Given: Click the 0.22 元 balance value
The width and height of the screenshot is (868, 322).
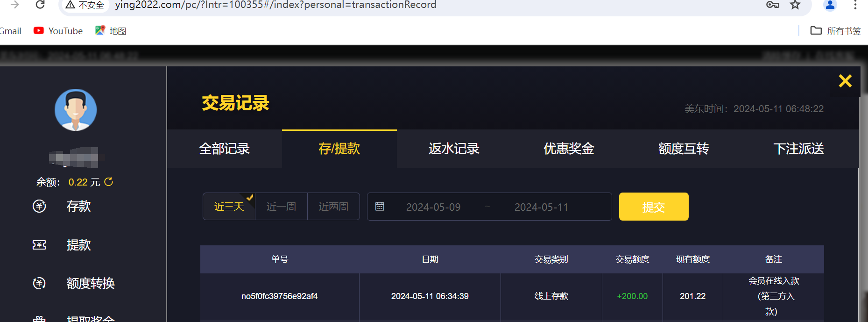Looking at the screenshot, I should click(x=84, y=182).
